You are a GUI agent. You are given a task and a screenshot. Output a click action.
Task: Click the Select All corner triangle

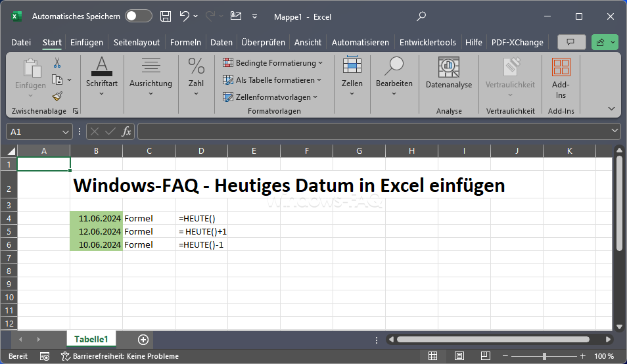(x=10, y=151)
